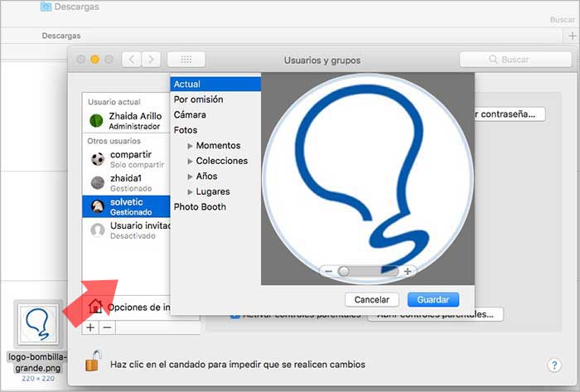The height and width of the screenshot is (392, 580).
Task: Zoom in picture with plus icon
Action: pos(408,272)
